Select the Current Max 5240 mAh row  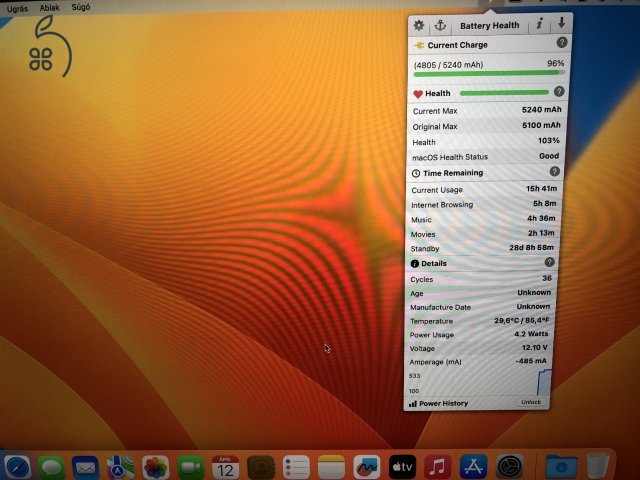coord(487,110)
